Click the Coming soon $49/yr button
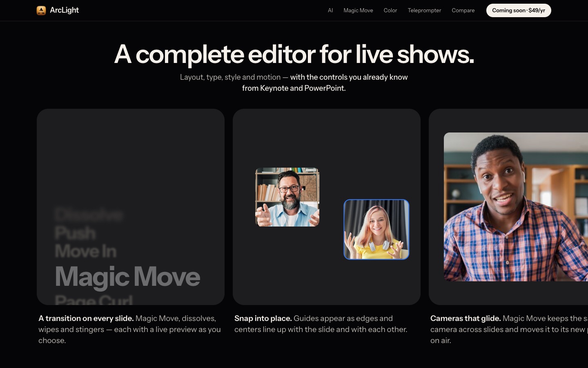Screen dimensions: 588x368 [x=519, y=10]
